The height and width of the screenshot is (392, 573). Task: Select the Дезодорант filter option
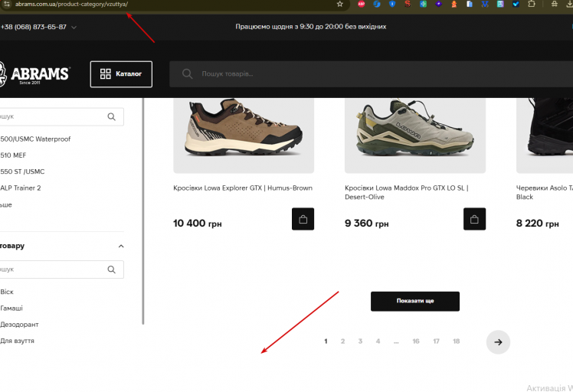(x=19, y=325)
